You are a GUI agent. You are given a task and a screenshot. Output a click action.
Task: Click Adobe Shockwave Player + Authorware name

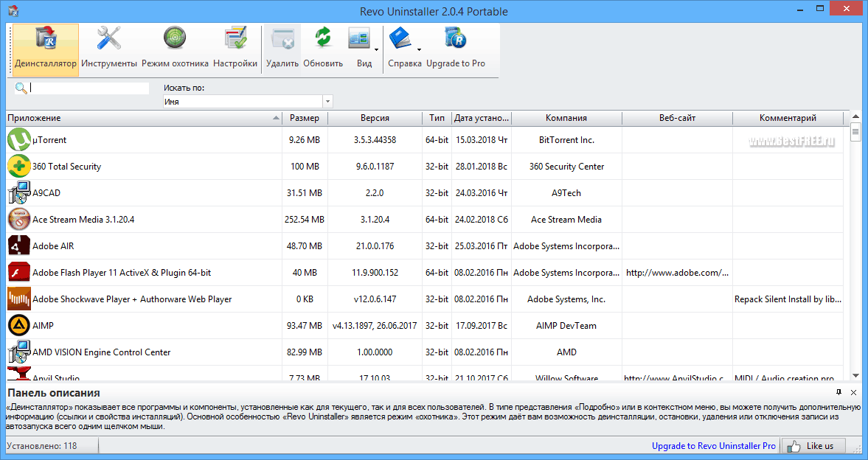click(x=132, y=299)
